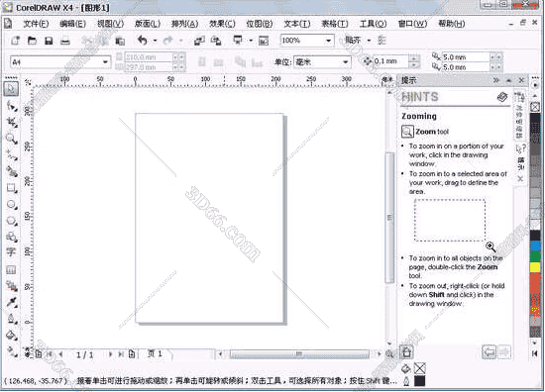Click the Save icon
The image size is (545, 392).
[49, 41]
